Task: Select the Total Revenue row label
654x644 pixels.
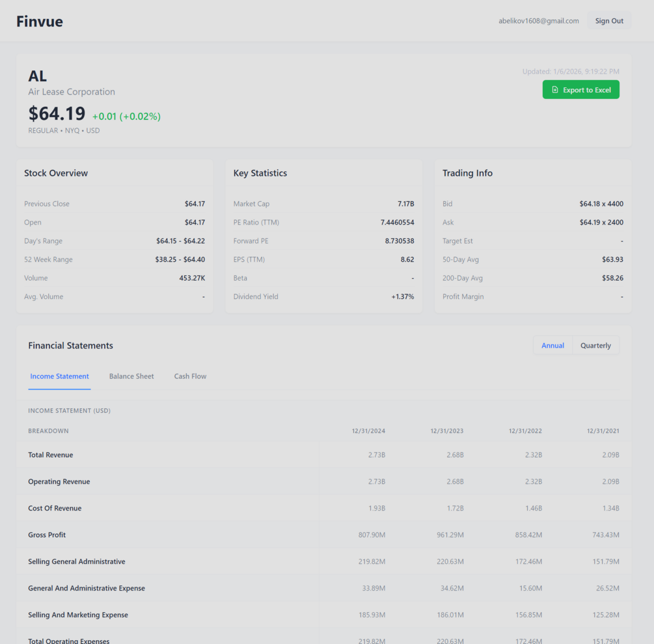Action: pyautogui.click(x=51, y=455)
